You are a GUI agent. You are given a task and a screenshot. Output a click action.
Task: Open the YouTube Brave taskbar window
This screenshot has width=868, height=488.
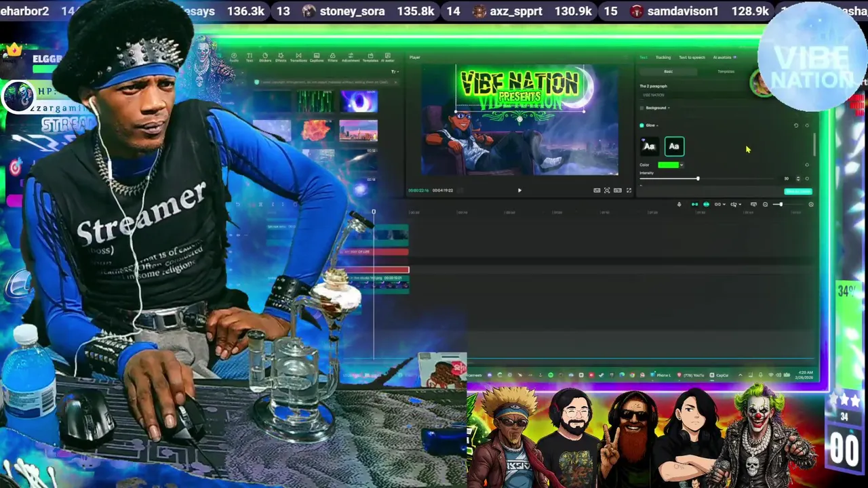click(690, 375)
